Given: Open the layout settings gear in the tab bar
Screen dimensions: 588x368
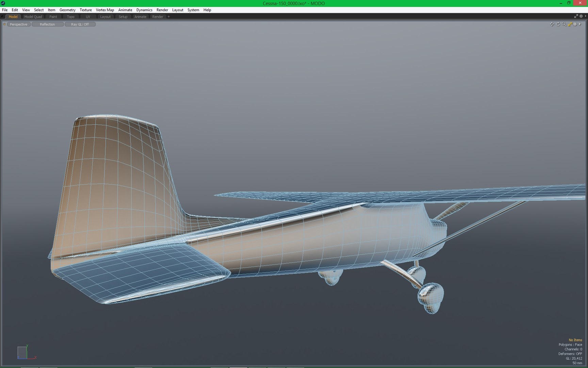Looking at the screenshot, I should click(x=581, y=16).
